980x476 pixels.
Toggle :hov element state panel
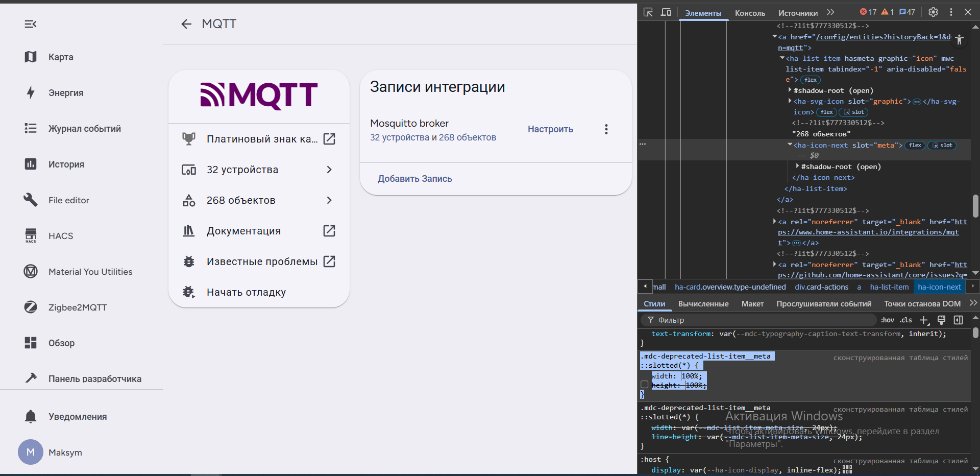point(888,320)
